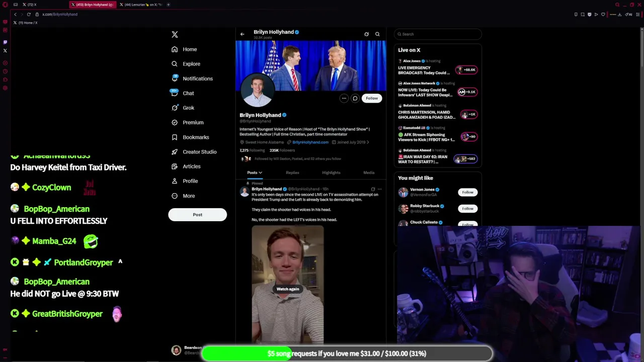This screenshot has height=362, width=644.
Task: Click the heart bookmark icon in toolbar
Action: point(603,14)
